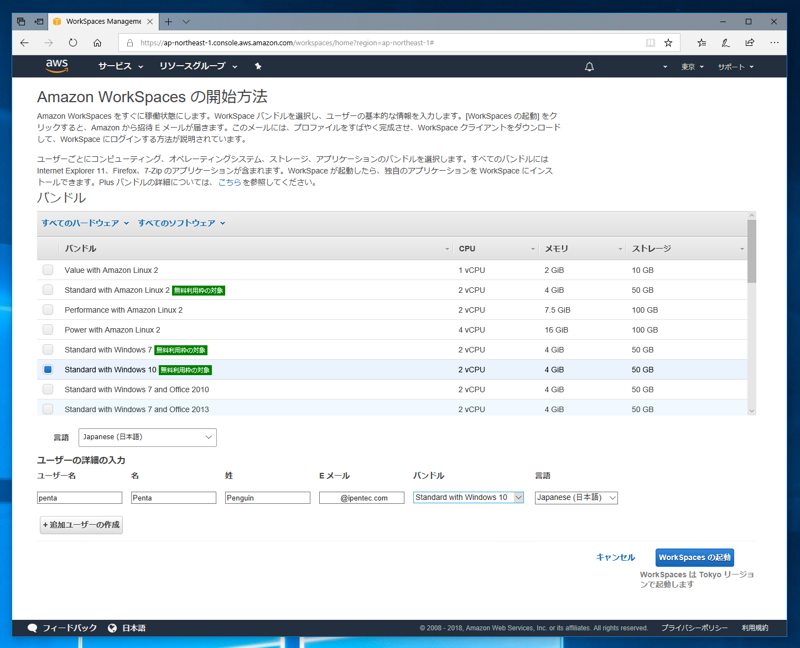Add page to favorites star icon
Screen dimensions: 800x648
click(x=668, y=43)
